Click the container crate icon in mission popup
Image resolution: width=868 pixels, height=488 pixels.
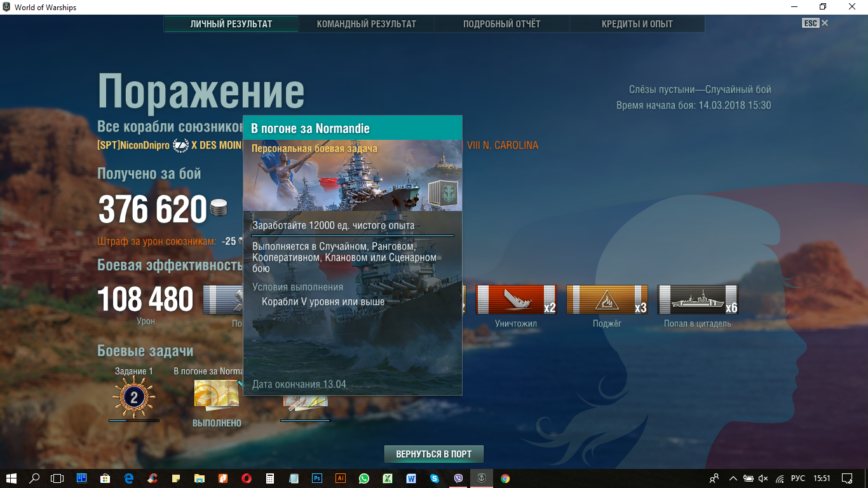pos(442,193)
